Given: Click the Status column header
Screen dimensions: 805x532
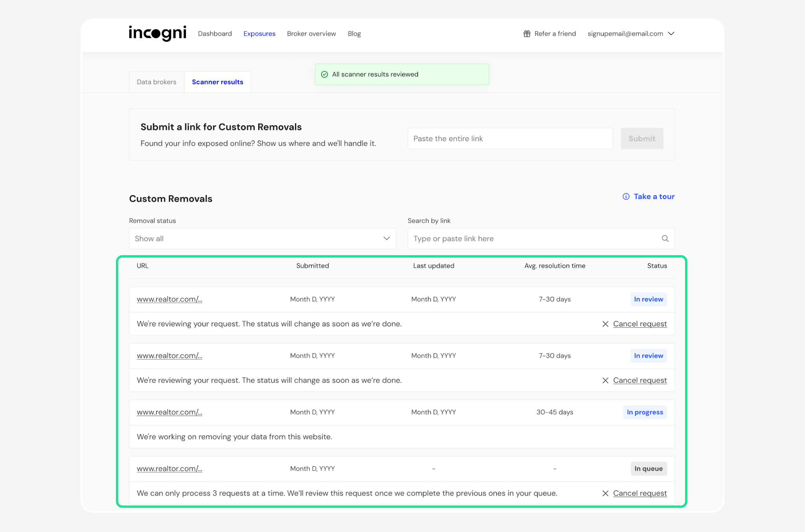Looking at the screenshot, I should 657,266.
